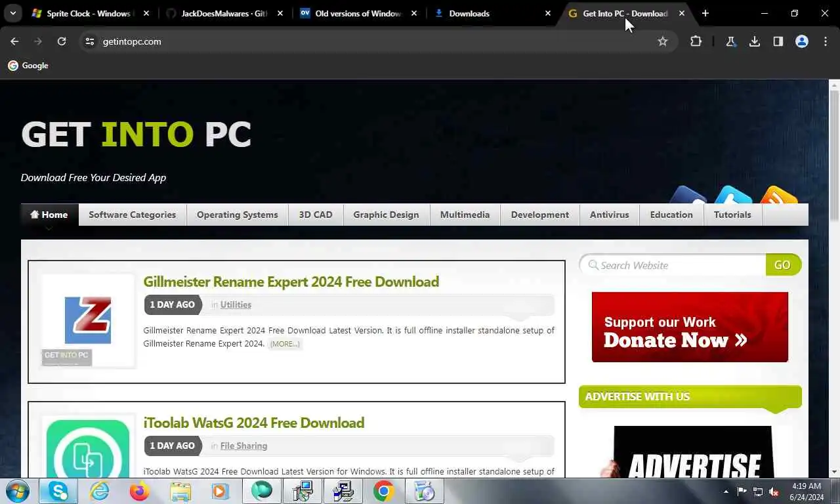
Task: Click the page vertical scrollbar
Action: (834, 156)
